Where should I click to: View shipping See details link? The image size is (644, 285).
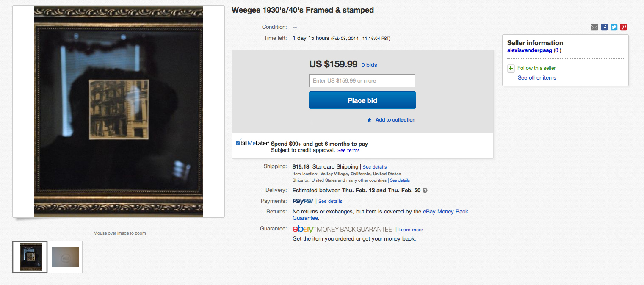(x=375, y=167)
